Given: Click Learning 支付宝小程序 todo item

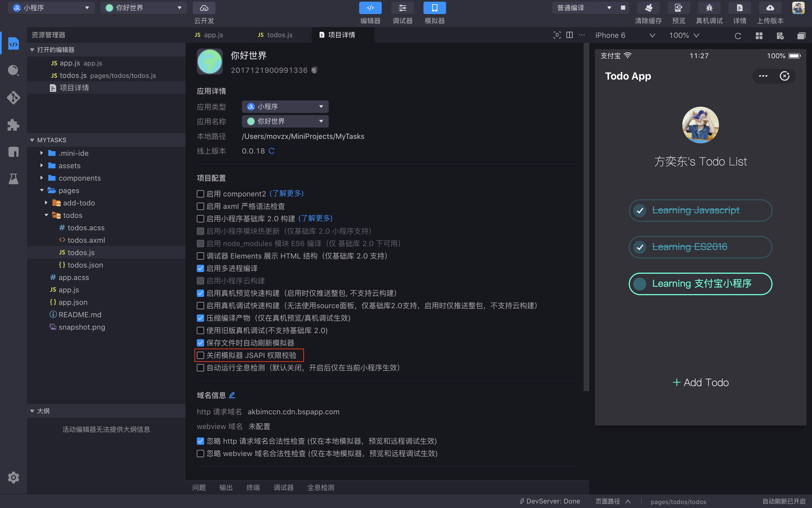Looking at the screenshot, I should (x=700, y=284).
